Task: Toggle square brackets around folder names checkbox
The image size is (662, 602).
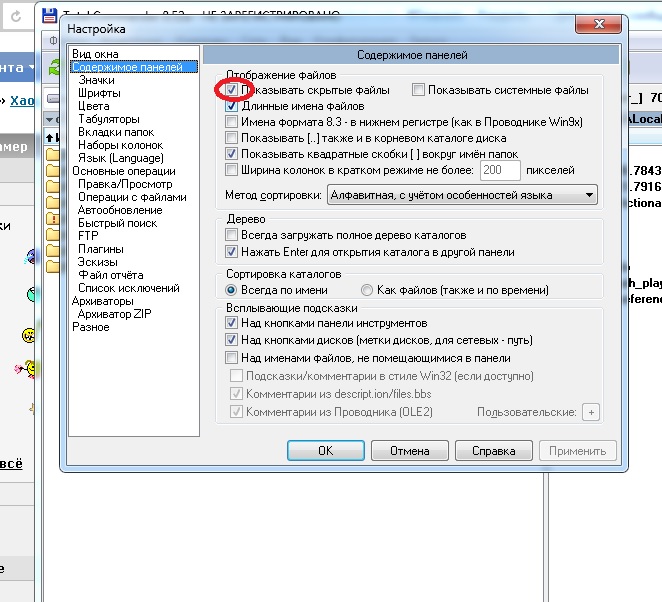Action: pos(231,154)
